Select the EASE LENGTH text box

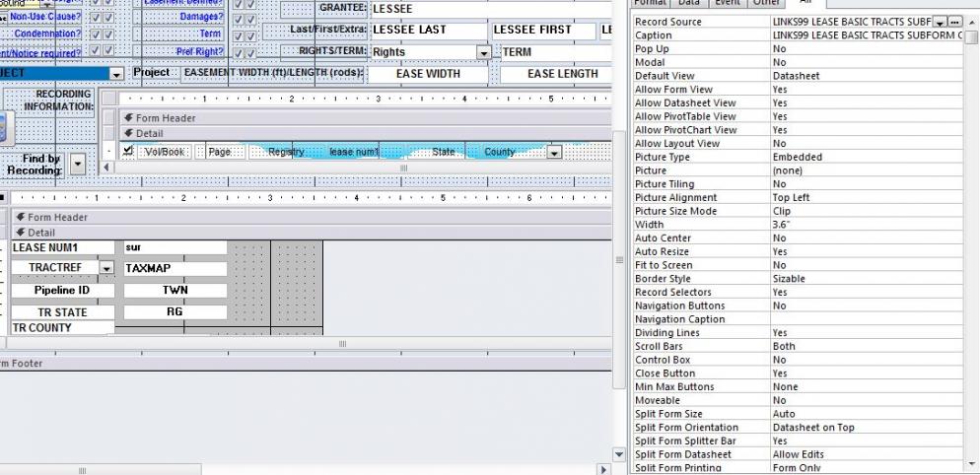556,74
